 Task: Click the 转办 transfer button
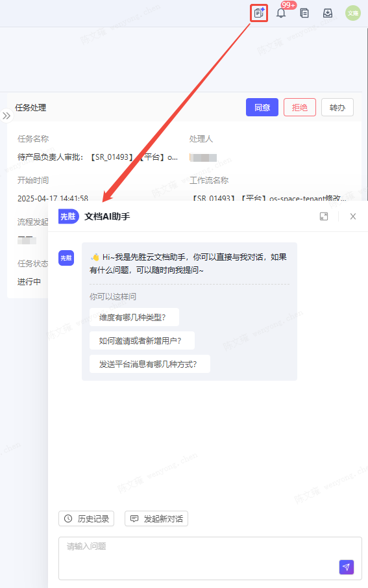(x=337, y=108)
